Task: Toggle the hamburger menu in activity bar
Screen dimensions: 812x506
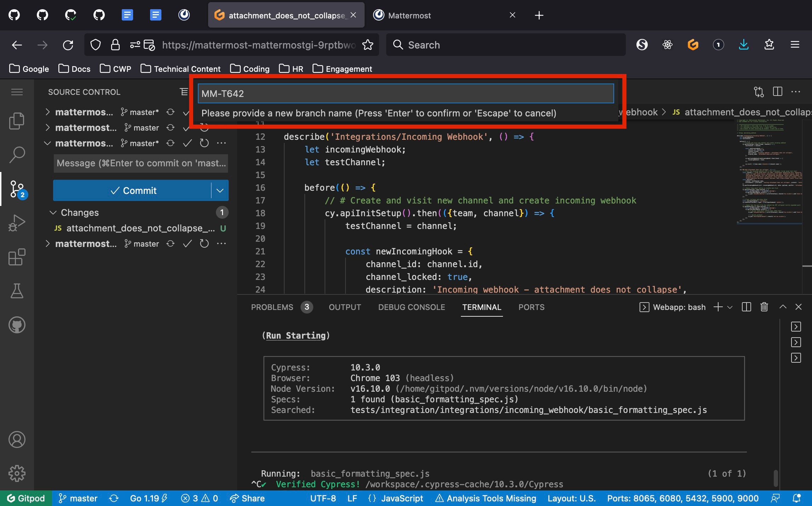Action: tap(17, 92)
